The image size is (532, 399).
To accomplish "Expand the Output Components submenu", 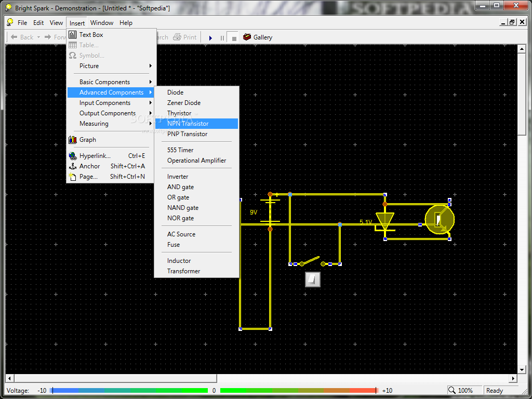I will [x=110, y=113].
